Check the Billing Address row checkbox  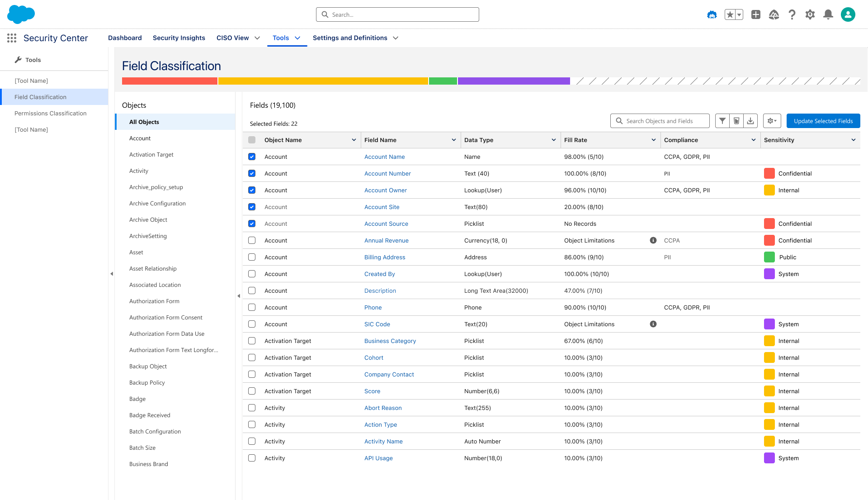click(252, 257)
